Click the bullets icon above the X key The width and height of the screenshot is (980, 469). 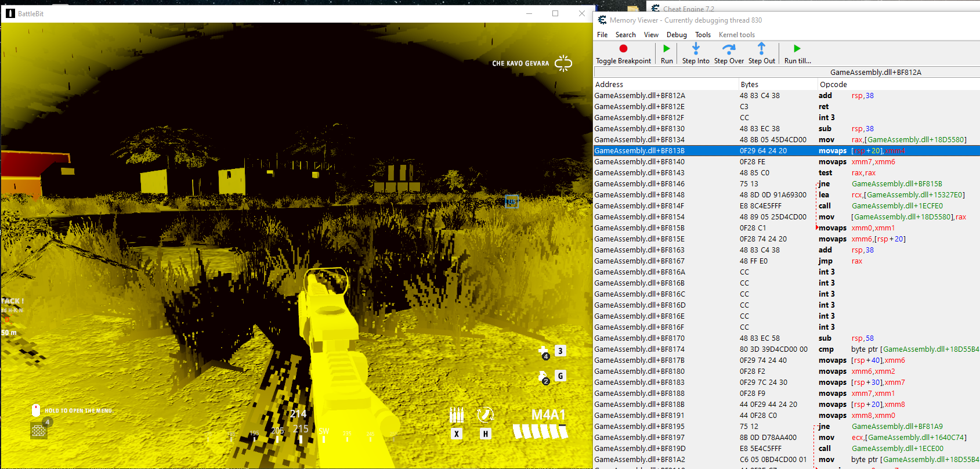pos(457,415)
